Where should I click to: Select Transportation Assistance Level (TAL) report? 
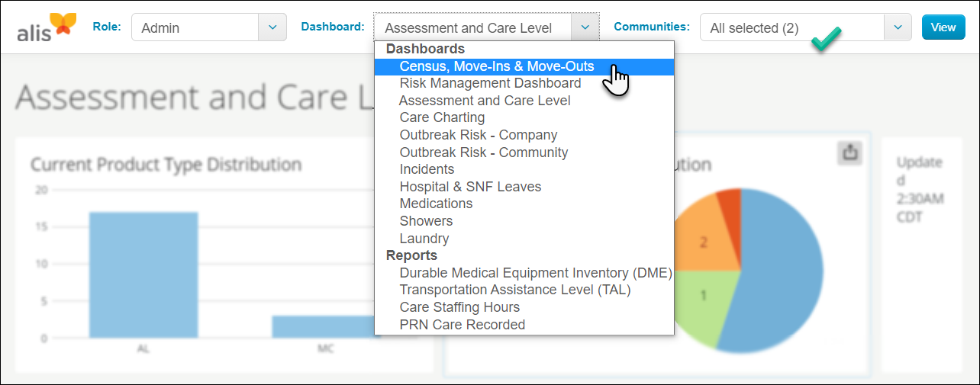pyautogui.click(x=515, y=290)
